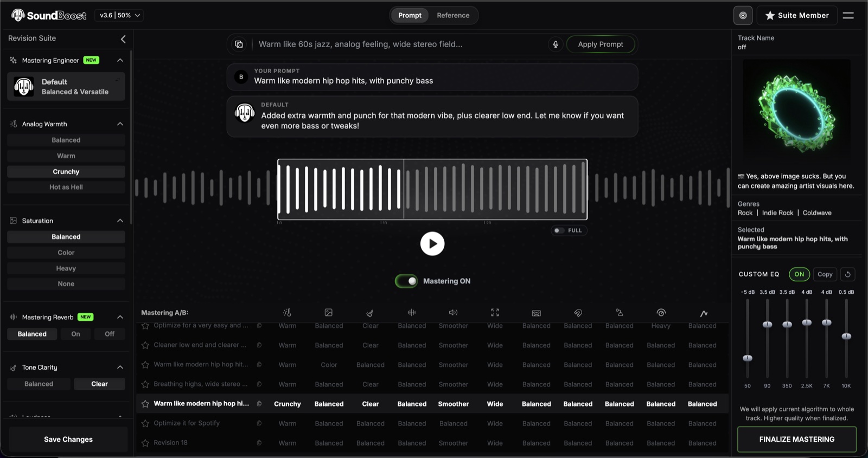Collapse the Mastering Engineer section
This screenshot has width=868, height=458.
point(120,60)
